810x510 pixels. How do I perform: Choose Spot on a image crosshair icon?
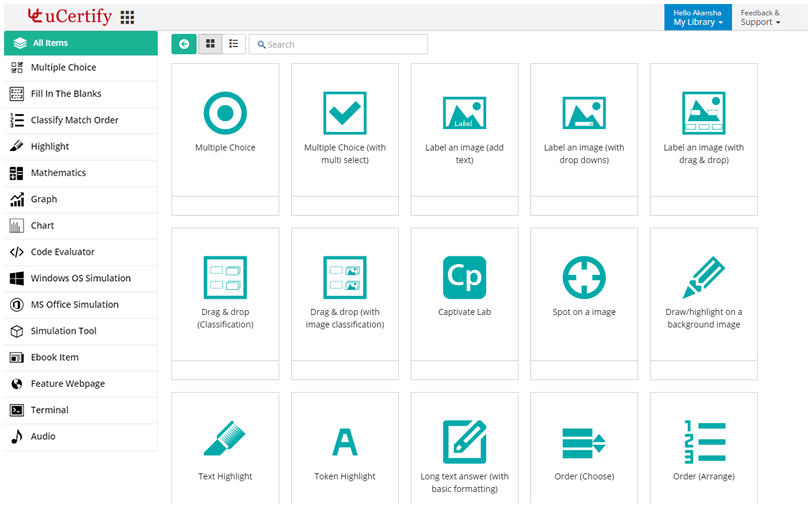584,277
